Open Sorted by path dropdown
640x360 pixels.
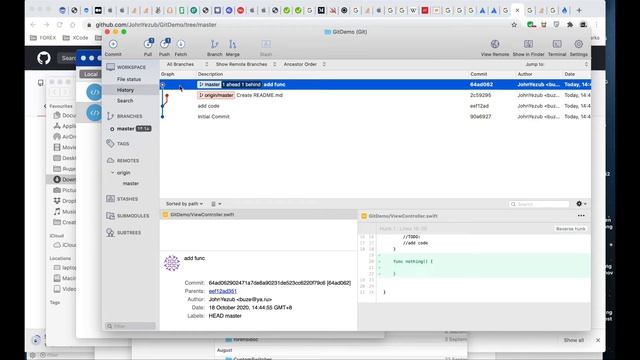click(x=184, y=204)
